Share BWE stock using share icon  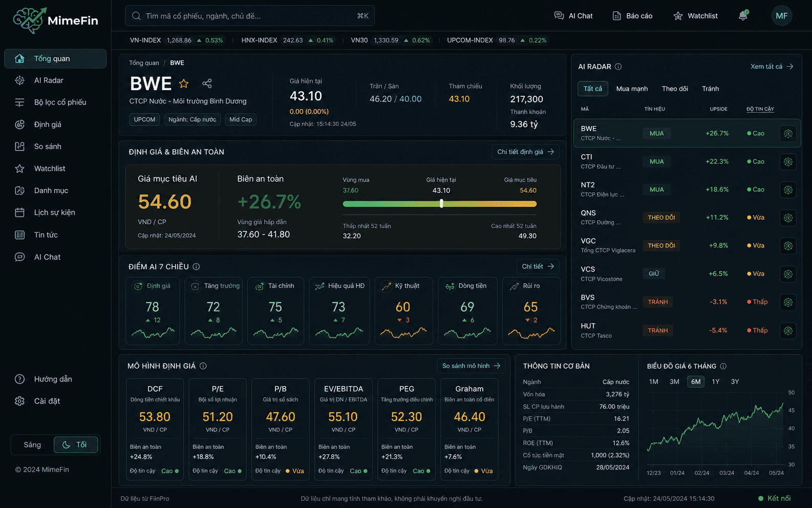(x=207, y=83)
